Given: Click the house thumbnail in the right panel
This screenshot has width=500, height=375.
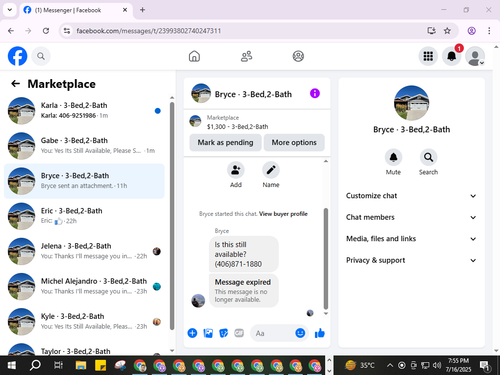Looking at the screenshot, I should 411,103.
